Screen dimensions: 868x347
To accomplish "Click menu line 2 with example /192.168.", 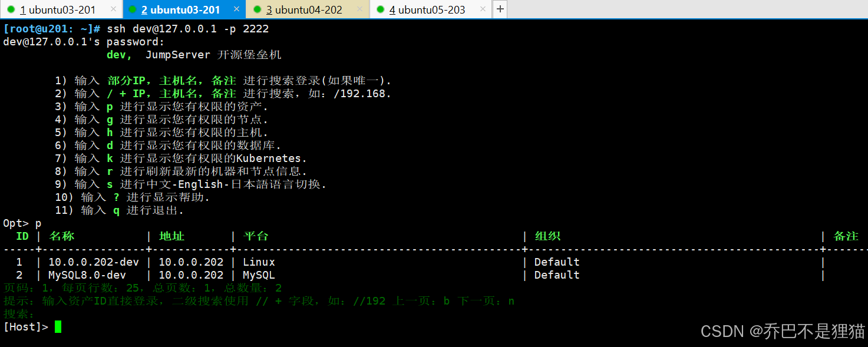I will 223,94.
